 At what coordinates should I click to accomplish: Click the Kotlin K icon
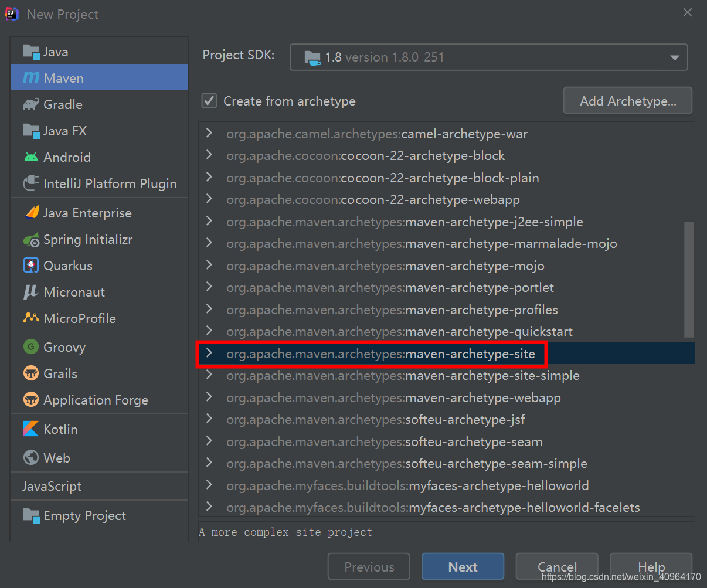pyautogui.click(x=31, y=429)
